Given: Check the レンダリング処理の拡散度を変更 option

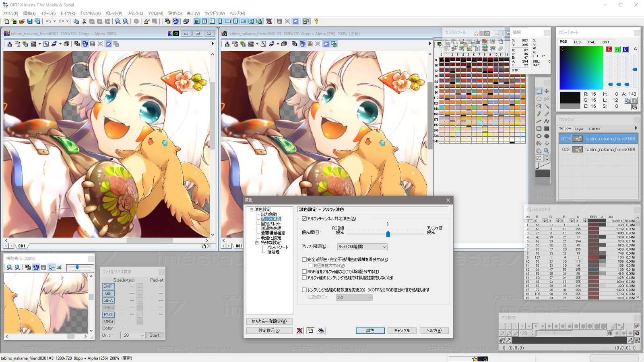Looking at the screenshot, I should pyautogui.click(x=305, y=290).
